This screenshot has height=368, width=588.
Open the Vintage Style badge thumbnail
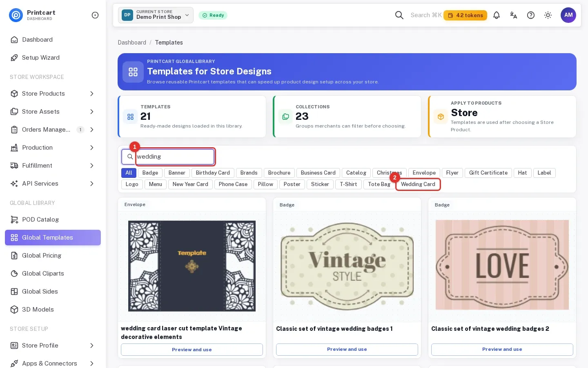click(347, 266)
